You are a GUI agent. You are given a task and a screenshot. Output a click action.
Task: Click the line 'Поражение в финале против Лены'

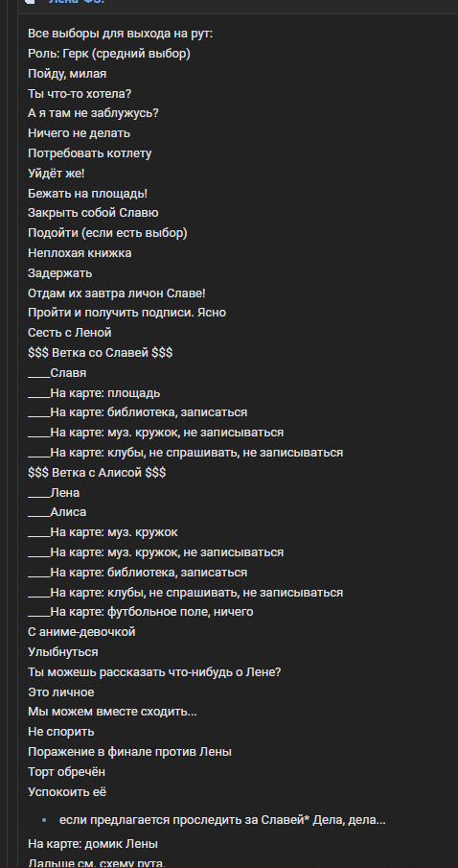point(129,752)
